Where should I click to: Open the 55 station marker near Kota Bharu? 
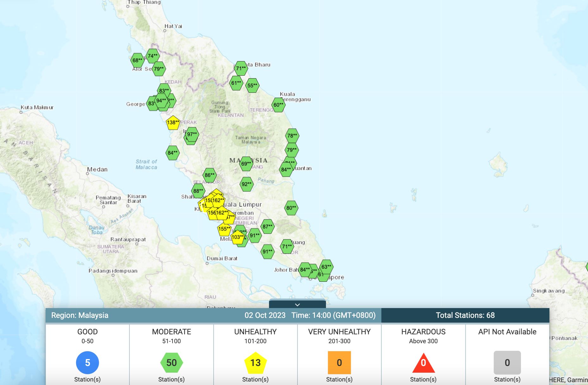[252, 85]
